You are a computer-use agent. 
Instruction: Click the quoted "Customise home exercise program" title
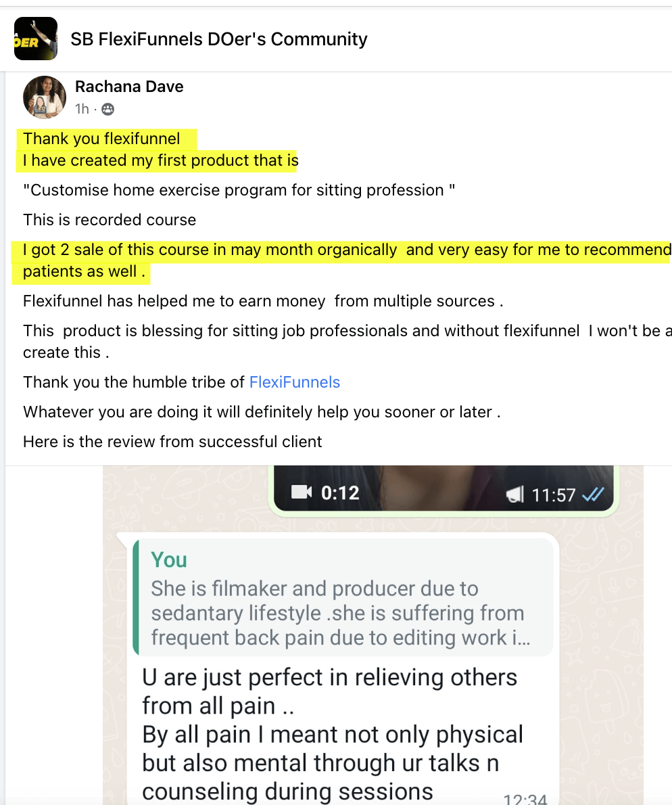tap(239, 190)
